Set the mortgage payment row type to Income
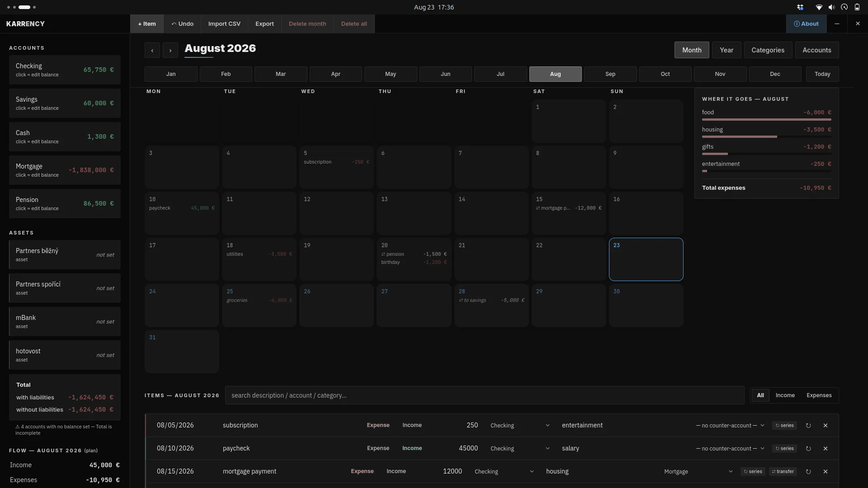 pos(396,472)
